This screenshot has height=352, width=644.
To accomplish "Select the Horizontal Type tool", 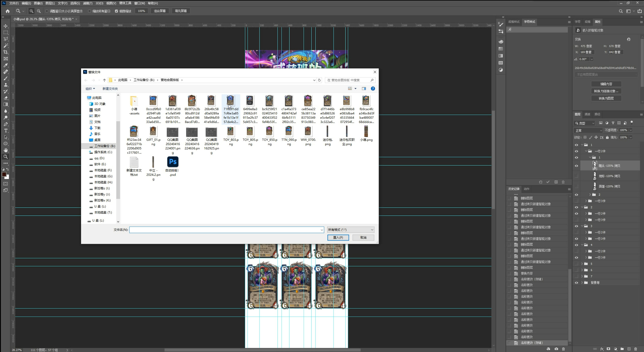I will coord(5,131).
